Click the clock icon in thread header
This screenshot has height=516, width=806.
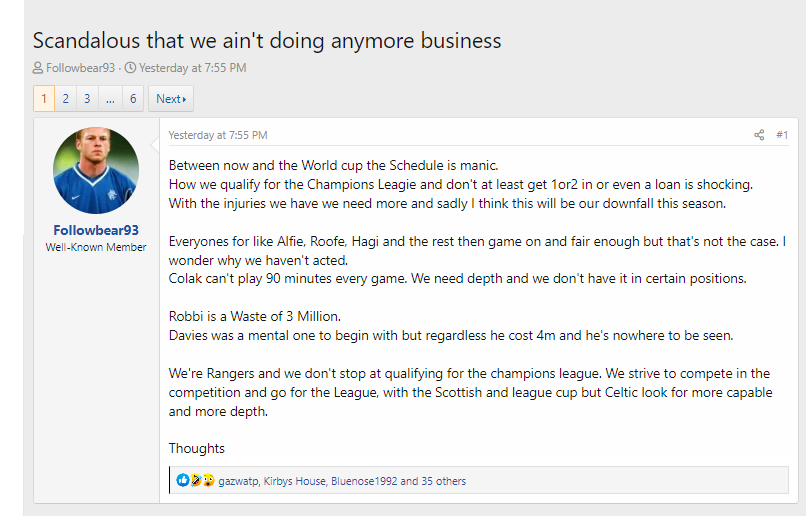(x=130, y=69)
